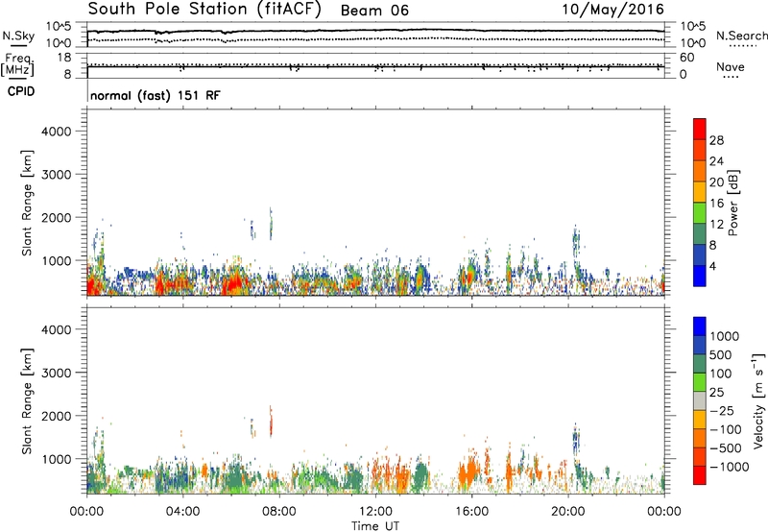Click the −1000 label on velocity colorbar
This screenshot has width=768, height=532.
click(x=729, y=467)
